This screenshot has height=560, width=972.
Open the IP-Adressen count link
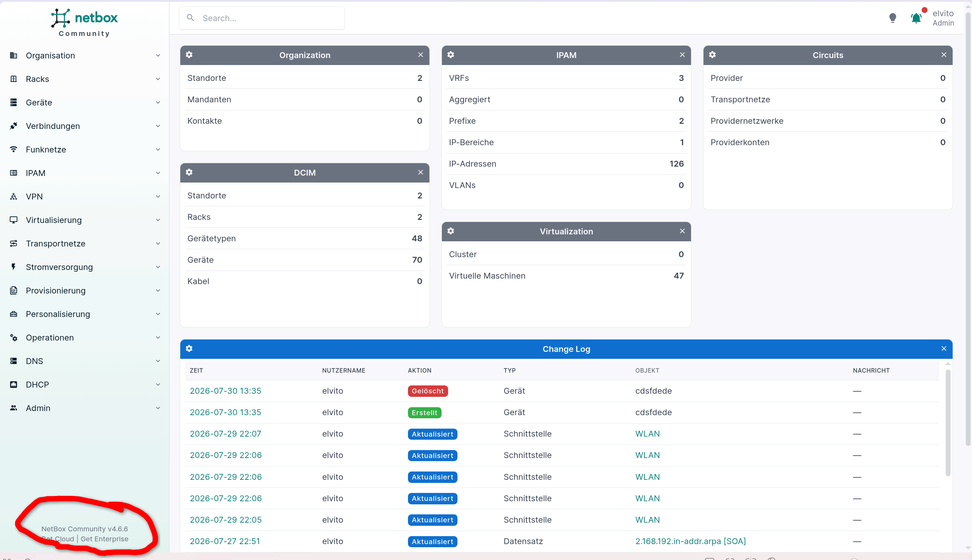point(676,164)
